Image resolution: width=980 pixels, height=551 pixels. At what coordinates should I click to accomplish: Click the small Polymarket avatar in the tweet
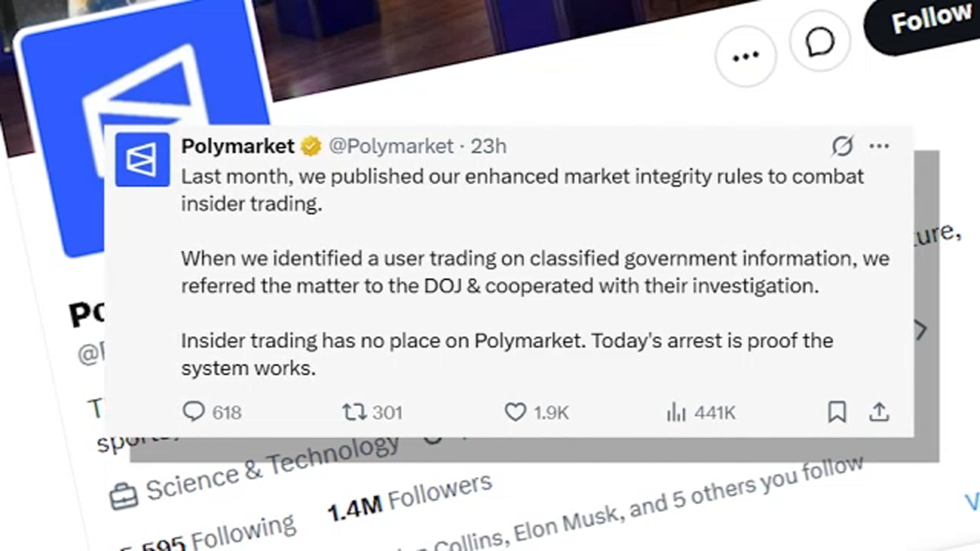point(142,160)
